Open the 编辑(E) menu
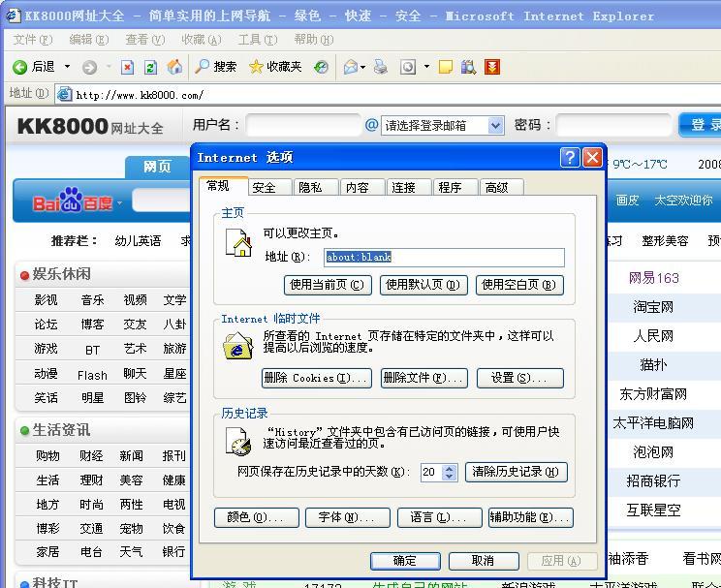The height and width of the screenshot is (588, 721). pyautogui.click(x=89, y=40)
